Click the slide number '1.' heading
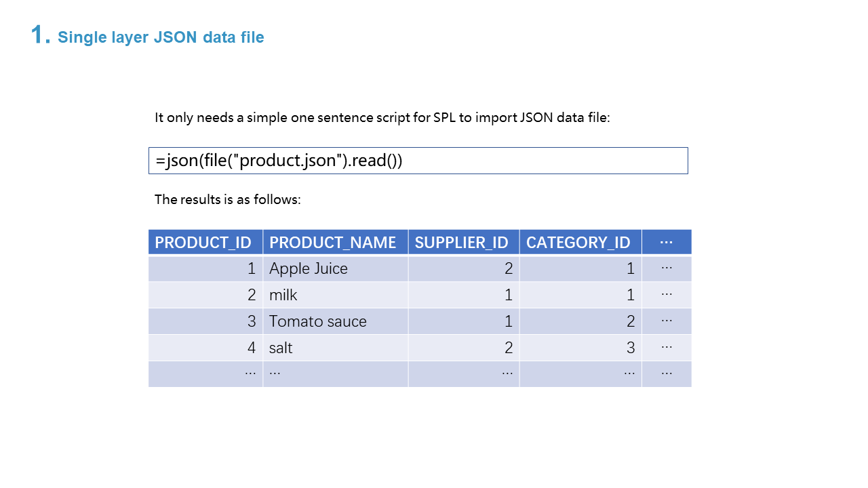Screen dimensions: 868x488 tap(41, 35)
